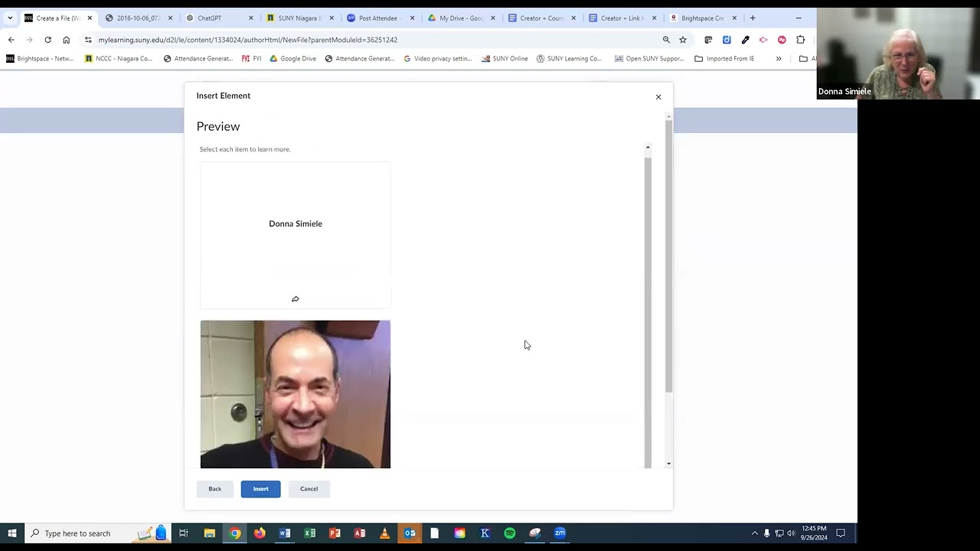Open the first Attendance Generat... bookmark
Screen dimensions: 980x551
click(x=198, y=58)
